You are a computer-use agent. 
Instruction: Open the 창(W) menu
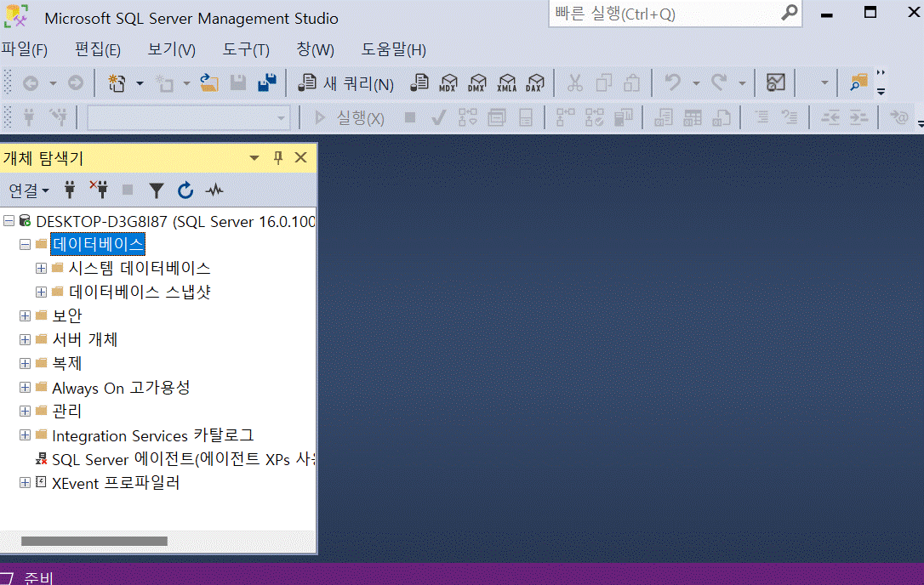316,49
